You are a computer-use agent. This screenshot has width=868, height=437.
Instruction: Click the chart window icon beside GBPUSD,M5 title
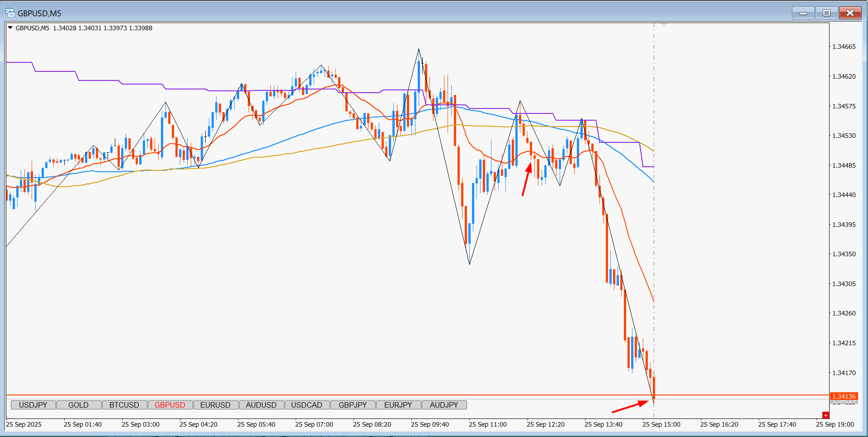pos(10,13)
